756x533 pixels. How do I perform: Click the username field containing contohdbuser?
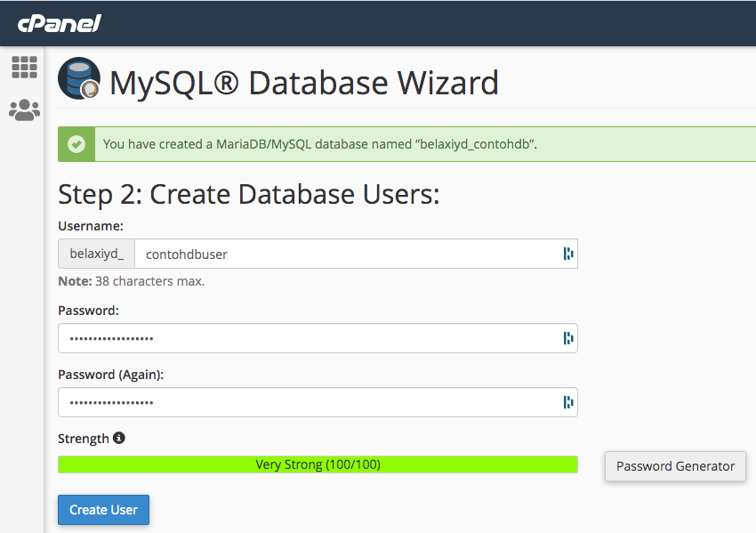tap(357, 254)
